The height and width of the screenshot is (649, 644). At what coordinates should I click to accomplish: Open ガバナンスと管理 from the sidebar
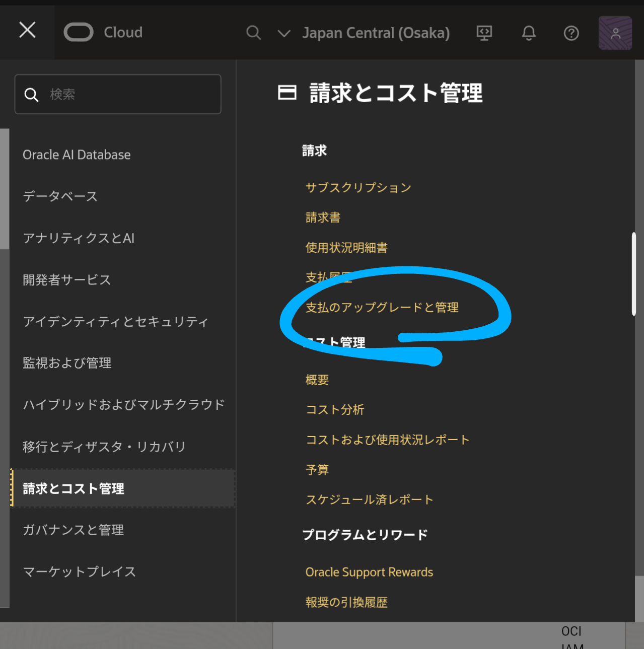73,530
